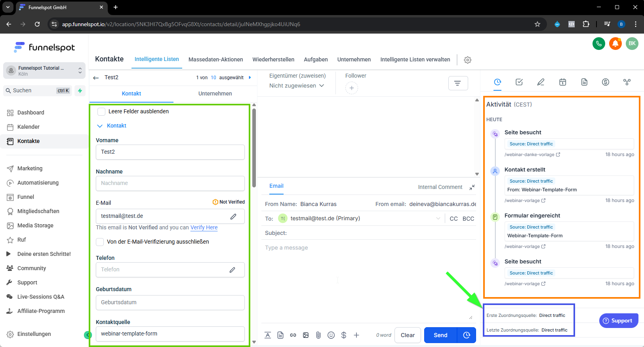Tick Von der E-Mail-Verifizierung ausschließen
The height and width of the screenshot is (347, 644).
tap(100, 242)
